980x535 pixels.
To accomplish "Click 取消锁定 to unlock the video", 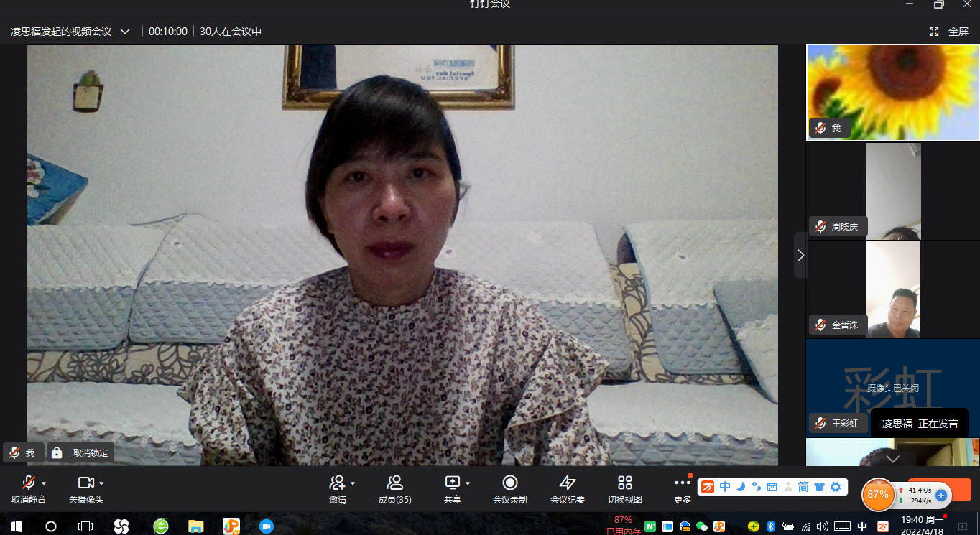I will click(x=81, y=453).
